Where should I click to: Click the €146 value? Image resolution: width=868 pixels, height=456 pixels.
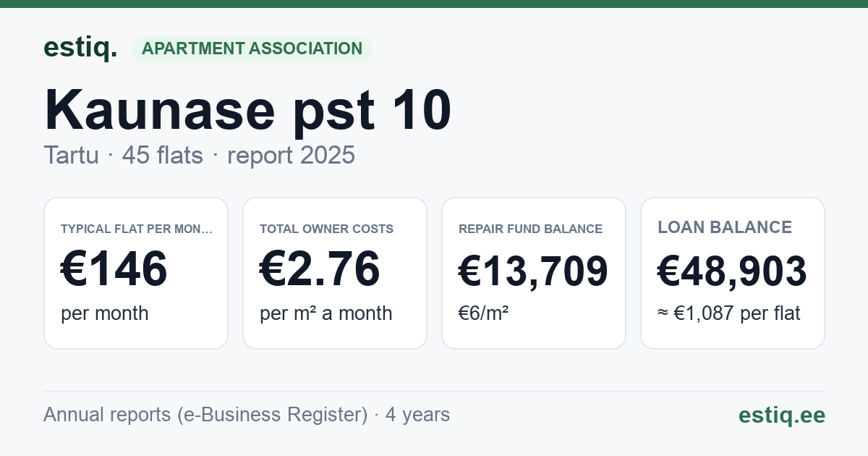coord(114,269)
